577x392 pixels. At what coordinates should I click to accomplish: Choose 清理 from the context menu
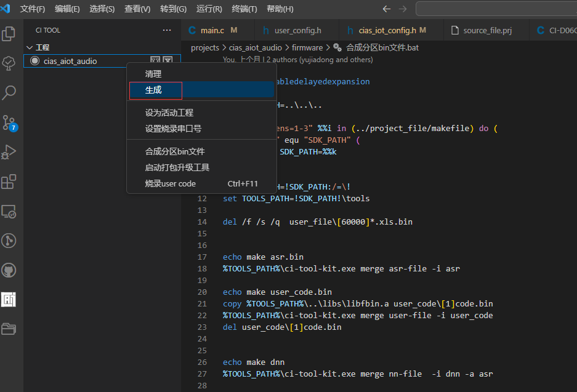click(x=201, y=74)
